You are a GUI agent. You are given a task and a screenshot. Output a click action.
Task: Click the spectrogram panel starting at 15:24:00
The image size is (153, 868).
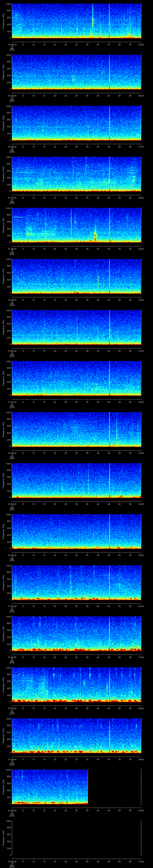(x=77, y=21)
